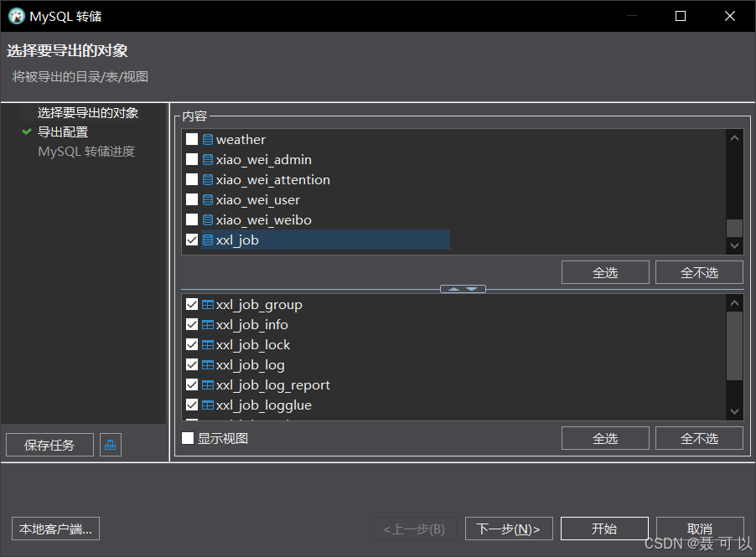Click table list scrollbar up arrow
The height and width of the screenshot is (557, 756).
[x=734, y=303]
